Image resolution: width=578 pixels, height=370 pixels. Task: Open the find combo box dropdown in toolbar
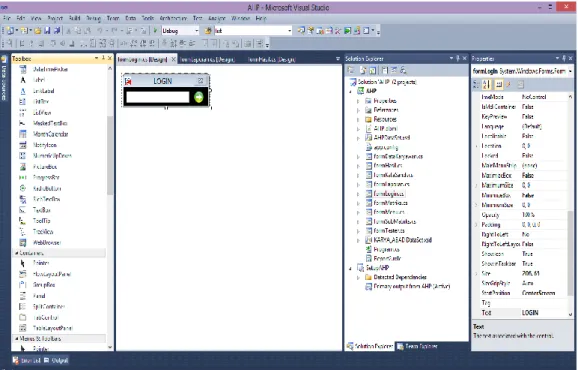(x=289, y=31)
